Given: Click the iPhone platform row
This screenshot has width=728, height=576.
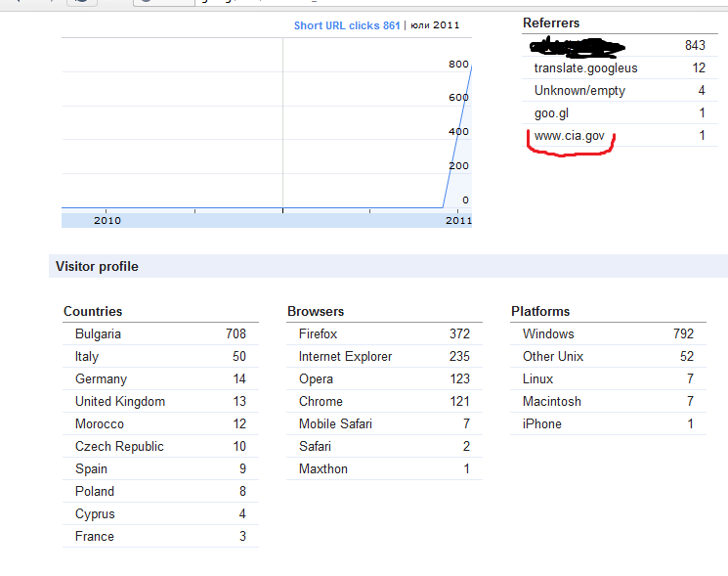Looking at the screenshot, I should [x=542, y=424].
